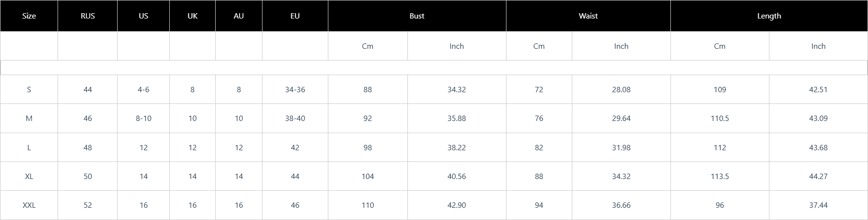Viewport: 868px width, 220px height.
Task: Click length inch value 42.51
Action: (x=818, y=90)
